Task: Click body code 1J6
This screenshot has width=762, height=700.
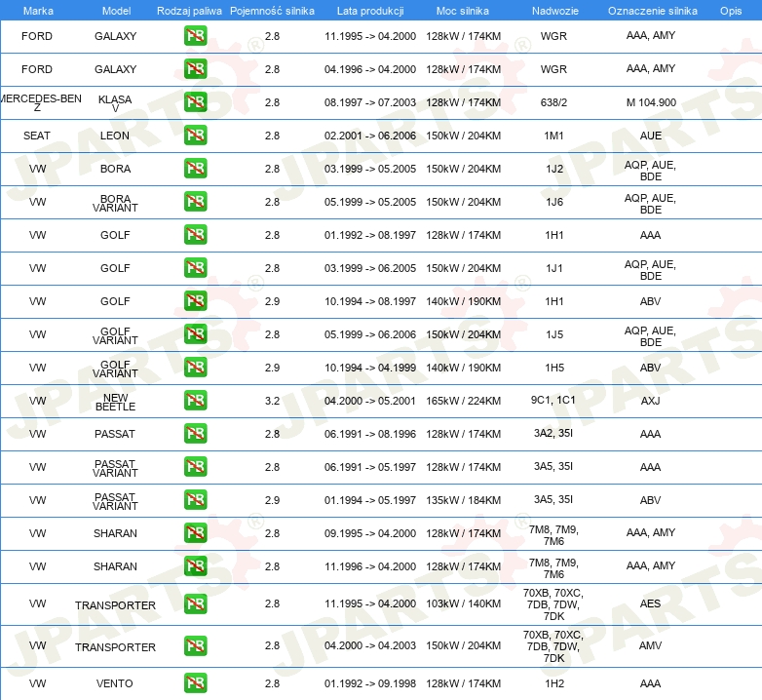Action: tap(554, 202)
